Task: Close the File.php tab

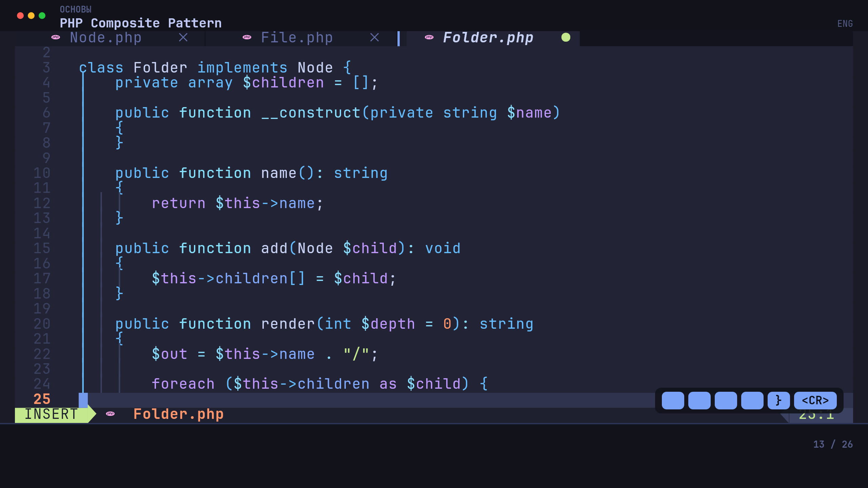Action: click(x=374, y=38)
